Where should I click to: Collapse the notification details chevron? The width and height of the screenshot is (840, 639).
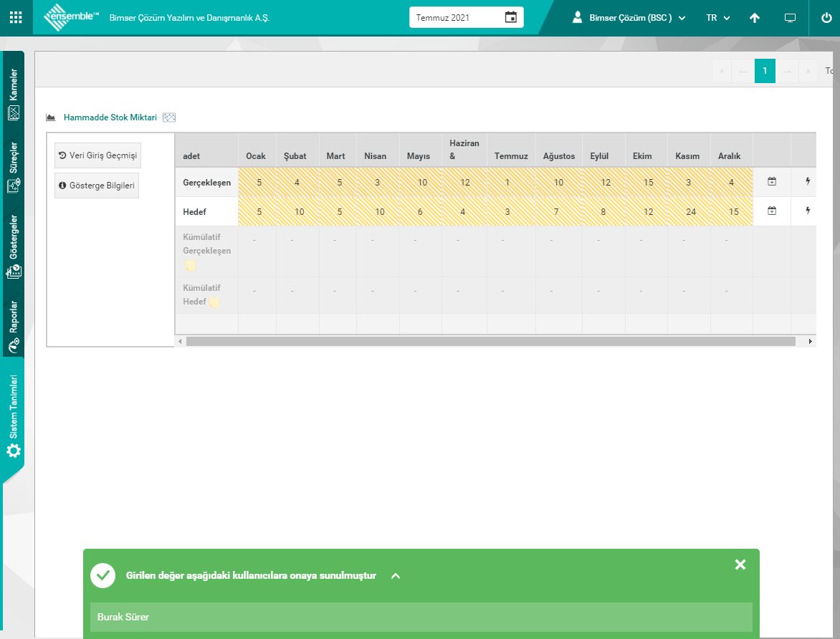click(396, 576)
